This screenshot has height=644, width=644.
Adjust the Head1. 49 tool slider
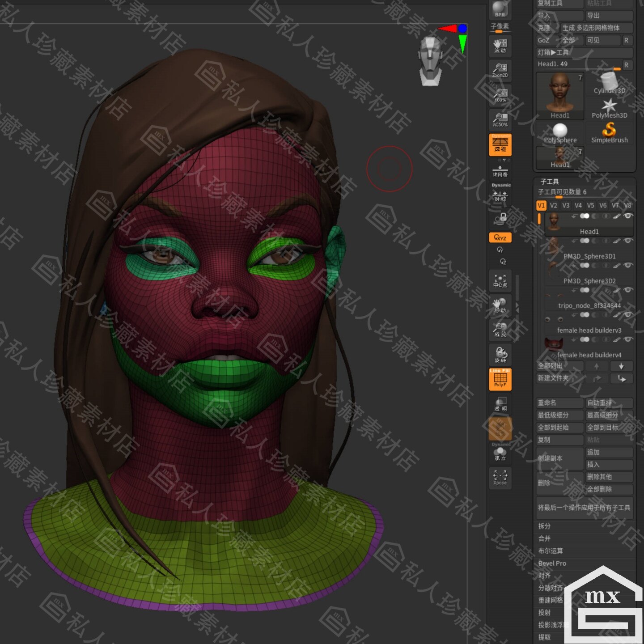tap(579, 65)
